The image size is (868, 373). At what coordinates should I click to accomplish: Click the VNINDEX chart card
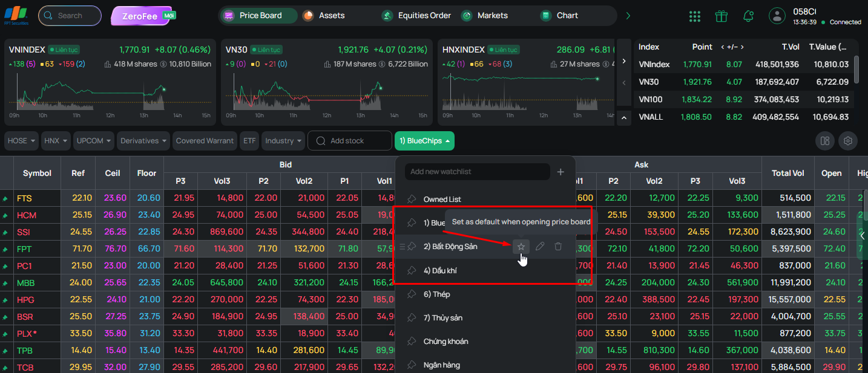[x=109, y=82]
